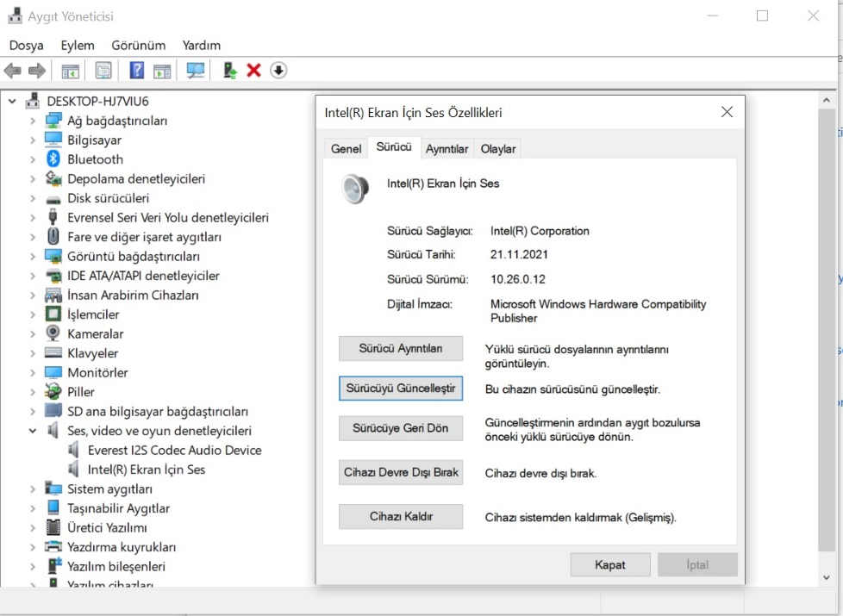Click the Monitörler display icon
Viewport: 843px width, 616px height.
[53, 372]
